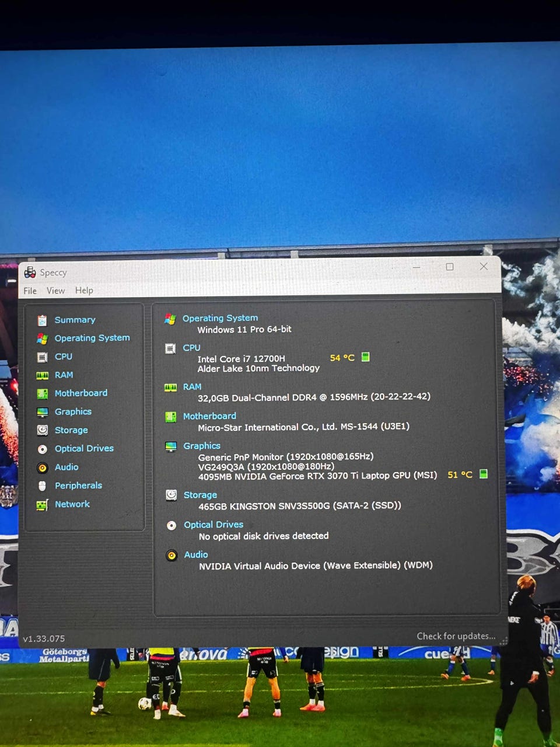Click the Generic PnP Monitor line
Image resolution: width=560 pixels, height=747 pixels.
(x=286, y=457)
